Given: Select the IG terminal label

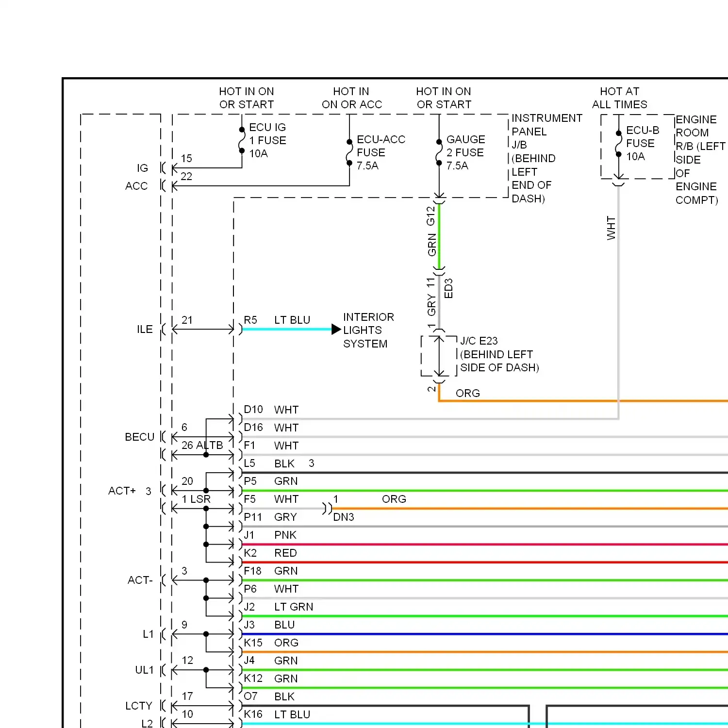Looking at the screenshot, I should [x=142, y=168].
